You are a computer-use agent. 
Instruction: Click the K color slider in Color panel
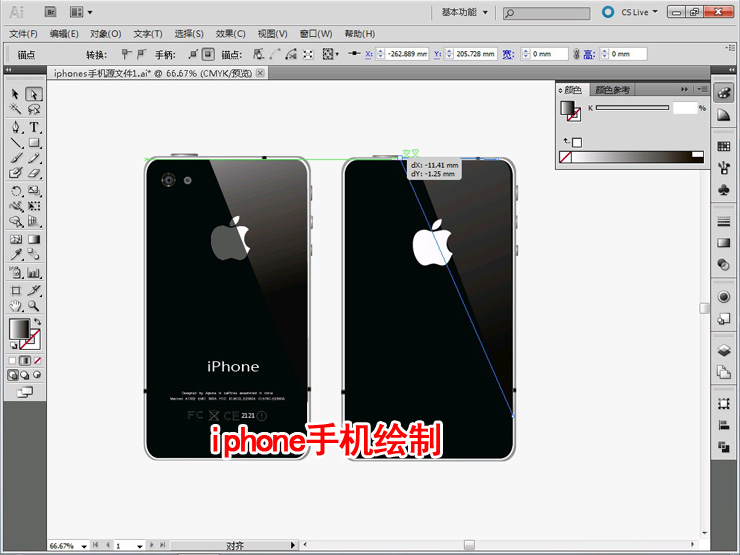(632, 107)
